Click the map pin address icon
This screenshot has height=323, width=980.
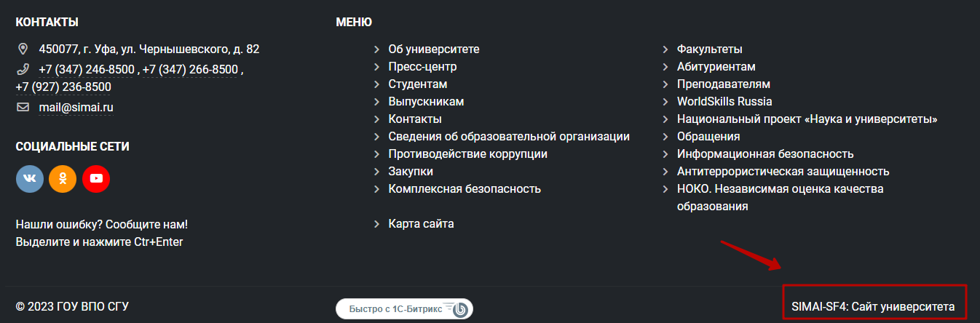(23, 49)
